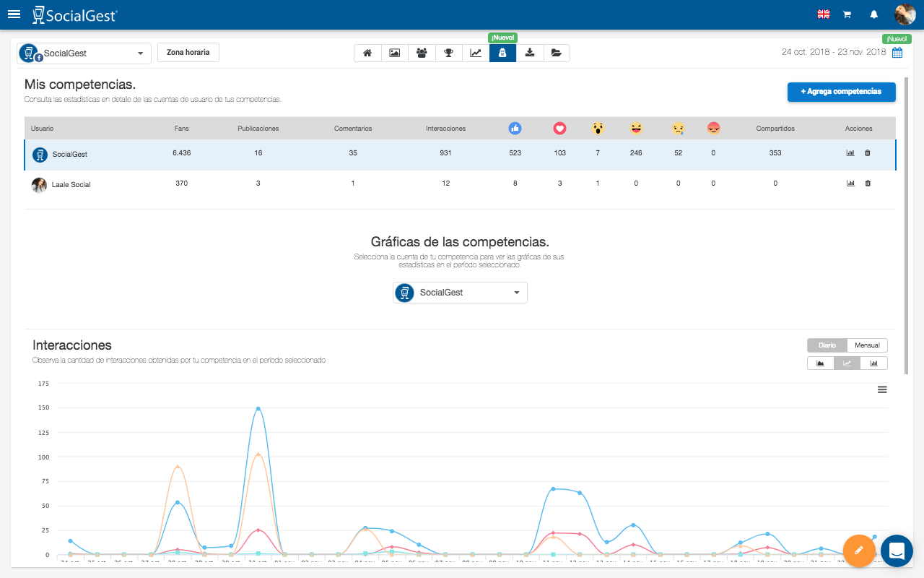Open notifications bell

874,14
